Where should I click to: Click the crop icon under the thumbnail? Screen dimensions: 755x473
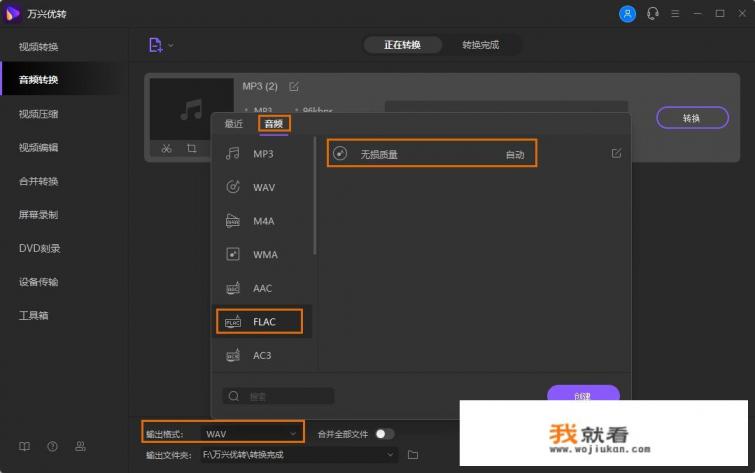pyautogui.click(x=191, y=149)
